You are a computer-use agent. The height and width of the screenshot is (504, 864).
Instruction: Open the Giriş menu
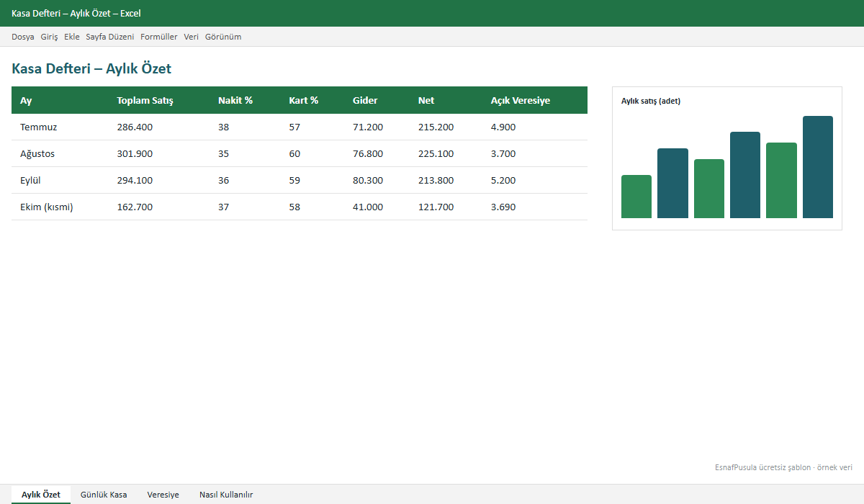(x=49, y=37)
